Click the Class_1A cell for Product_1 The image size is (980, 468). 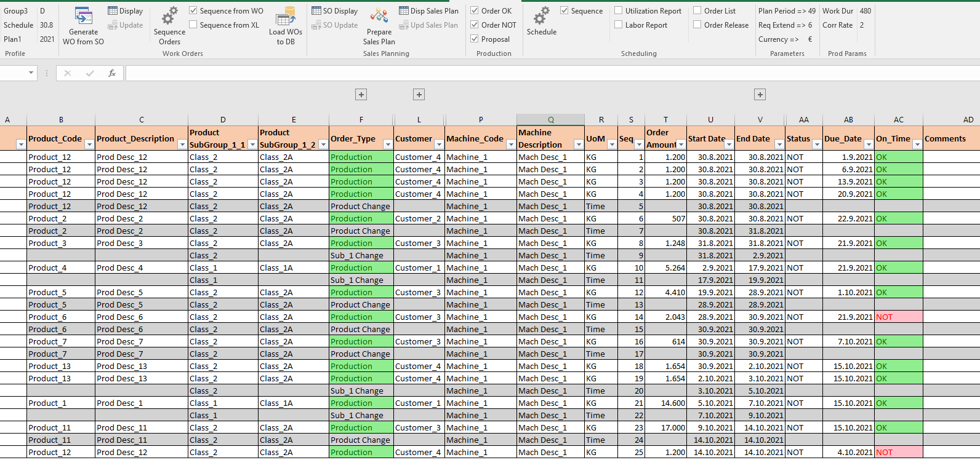pyautogui.click(x=294, y=403)
